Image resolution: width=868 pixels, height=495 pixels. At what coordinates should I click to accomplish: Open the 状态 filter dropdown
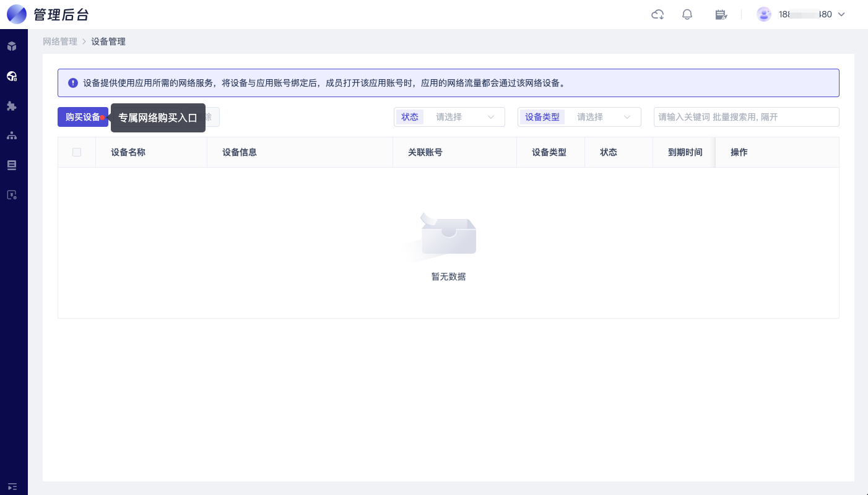[x=449, y=117]
